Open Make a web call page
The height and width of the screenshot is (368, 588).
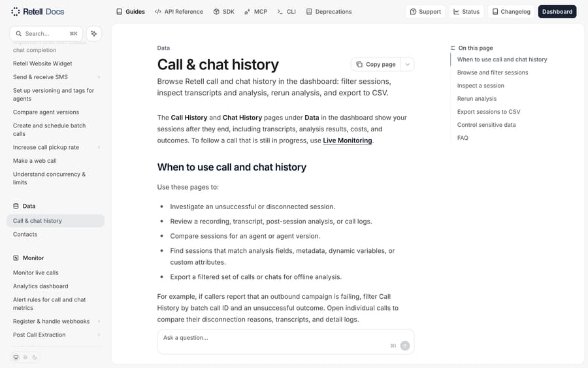[x=35, y=161]
